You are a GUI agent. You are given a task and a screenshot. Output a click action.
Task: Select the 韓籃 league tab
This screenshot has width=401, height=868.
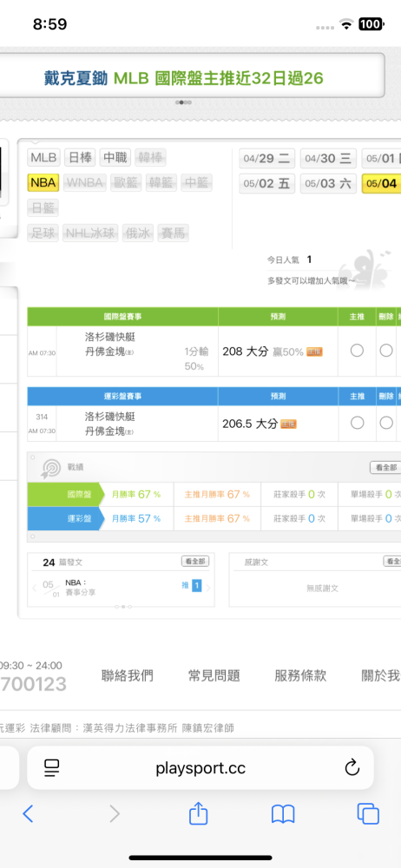(x=161, y=182)
